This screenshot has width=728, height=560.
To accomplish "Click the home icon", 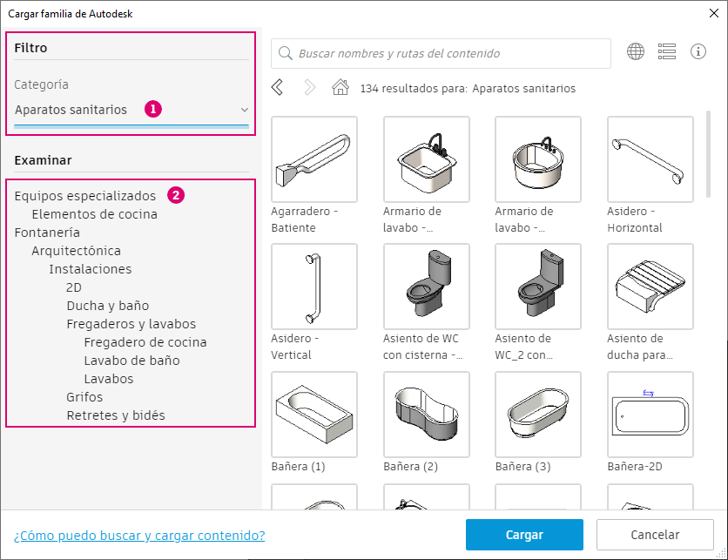I will (x=340, y=87).
